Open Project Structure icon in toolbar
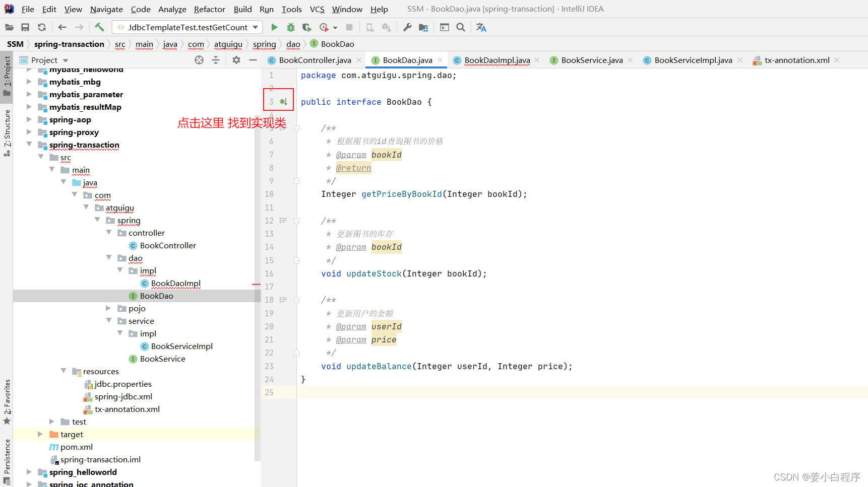The width and height of the screenshot is (868, 487). tap(423, 27)
